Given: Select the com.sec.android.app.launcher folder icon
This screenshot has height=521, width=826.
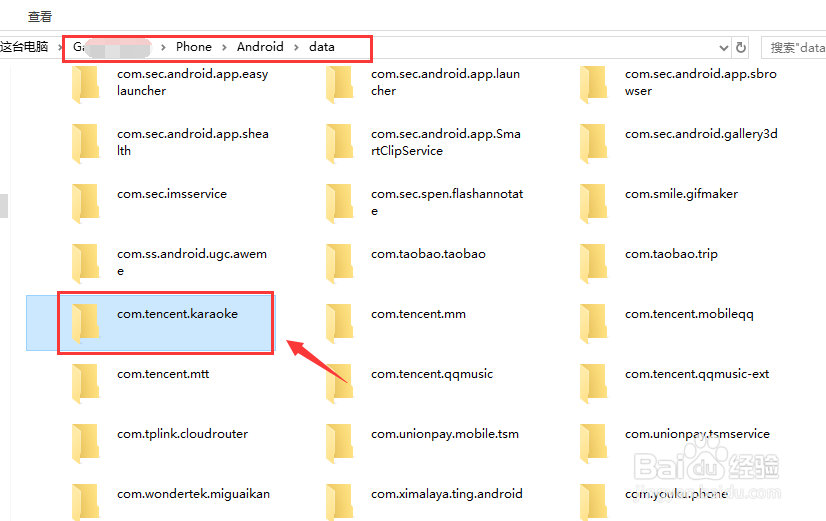Looking at the screenshot, I should (x=340, y=83).
